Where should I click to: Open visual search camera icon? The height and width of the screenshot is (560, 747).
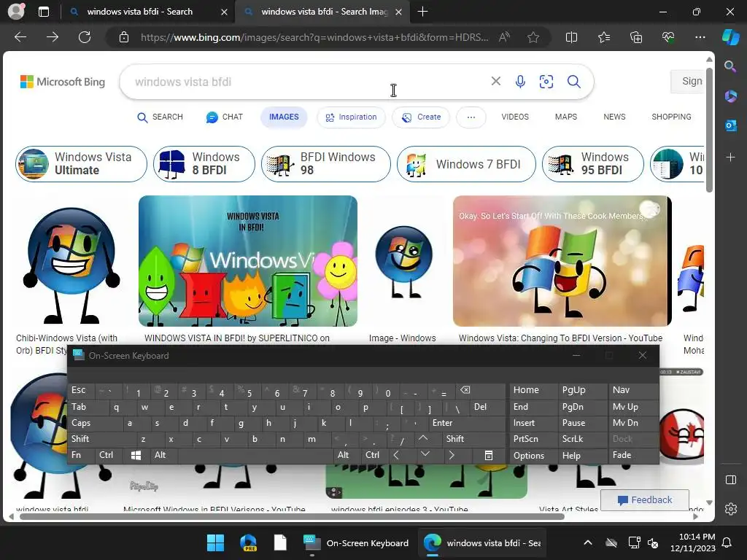click(546, 82)
